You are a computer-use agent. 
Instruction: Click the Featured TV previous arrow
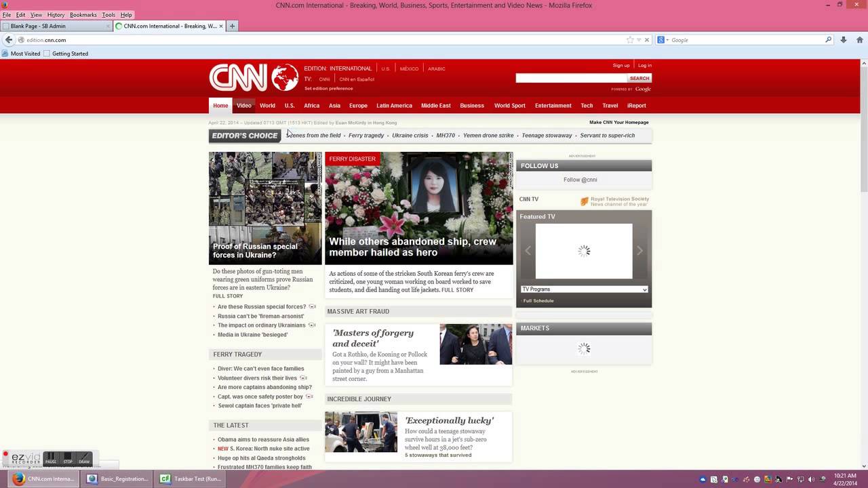click(x=528, y=251)
